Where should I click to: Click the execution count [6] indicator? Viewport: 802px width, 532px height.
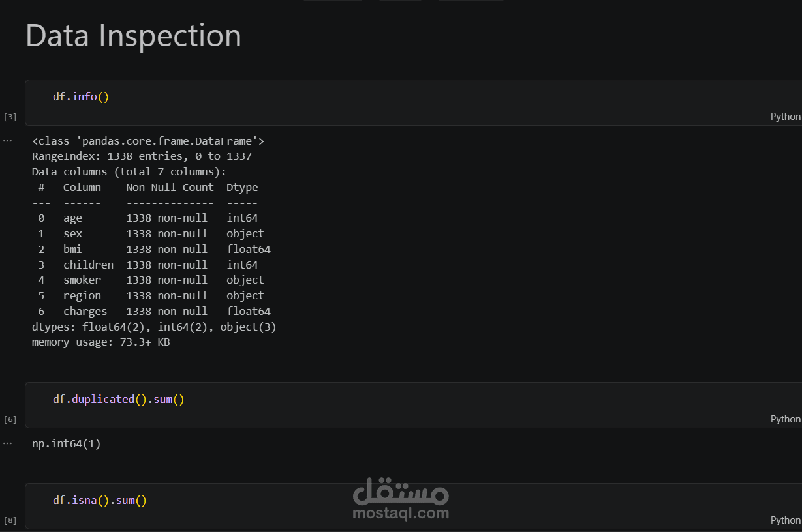pyautogui.click(x=10, y=420)
